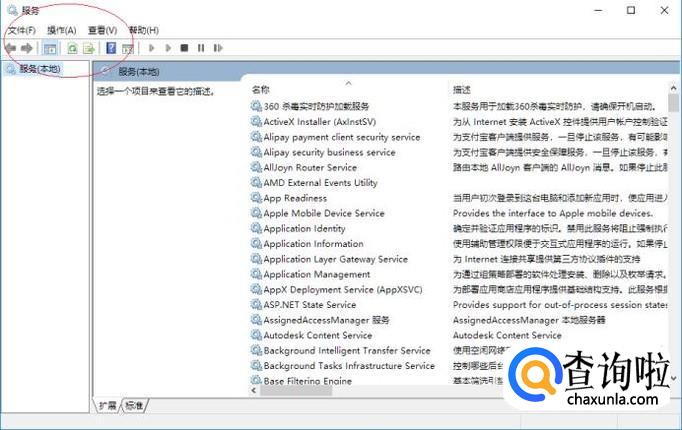Click the horizontal scrollbar thumb
Viewport: 682px width, 430px height.
point(296,390)
